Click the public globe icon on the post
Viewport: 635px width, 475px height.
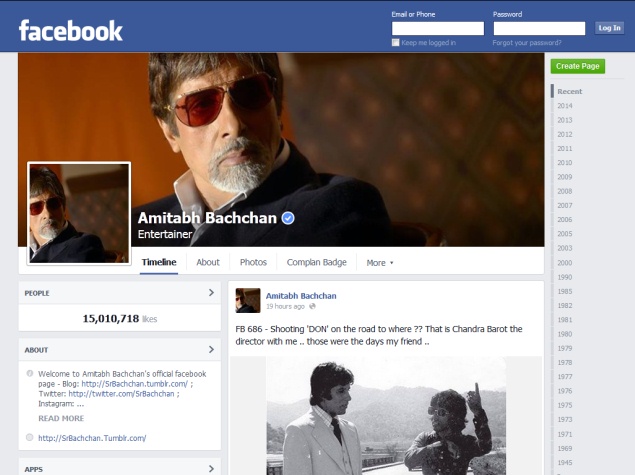click(312, 306)
